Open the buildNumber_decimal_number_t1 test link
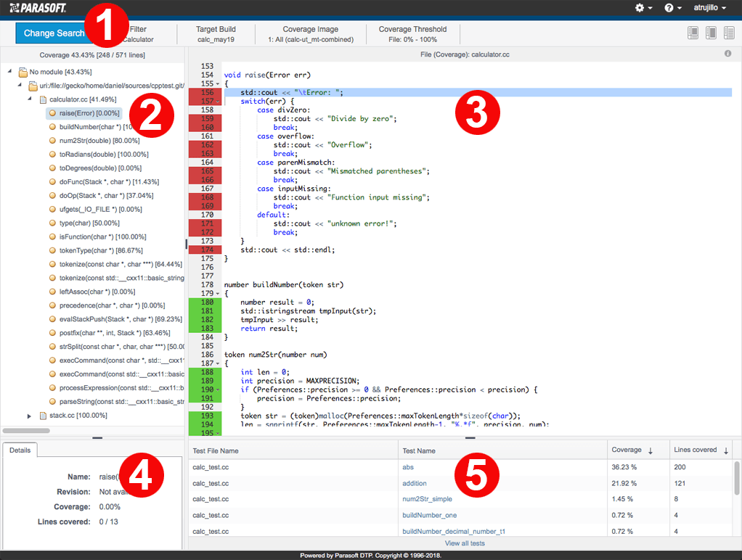 click(454, 531)
